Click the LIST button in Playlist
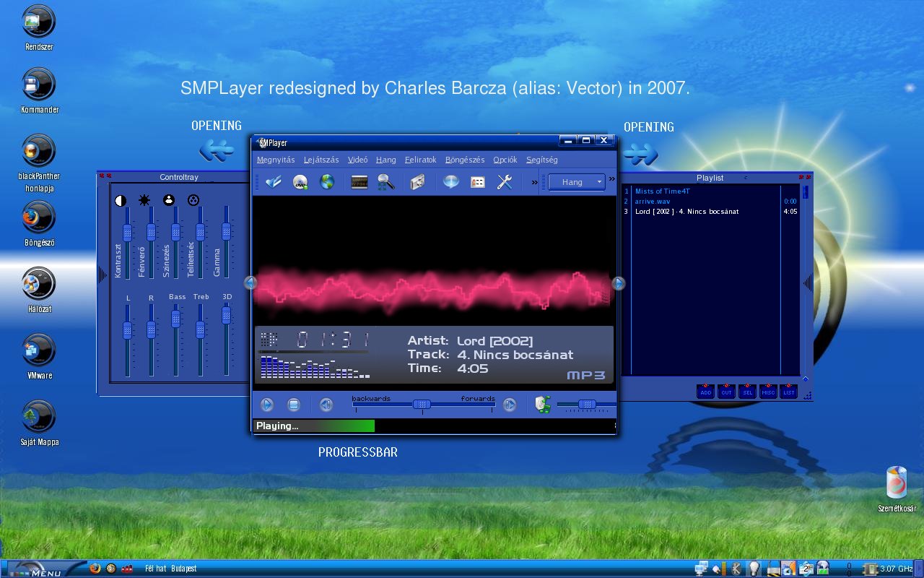Image resolution: width=924 pixels, height=578 pixels. click(x=789, y=391)
